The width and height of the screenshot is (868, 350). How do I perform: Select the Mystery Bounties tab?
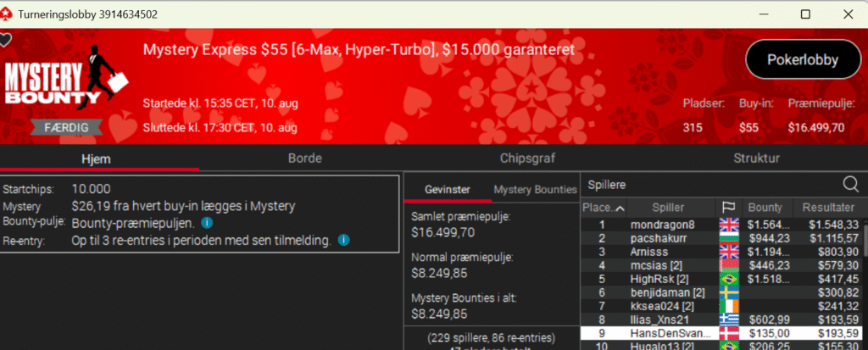click(x=535, y=189)
